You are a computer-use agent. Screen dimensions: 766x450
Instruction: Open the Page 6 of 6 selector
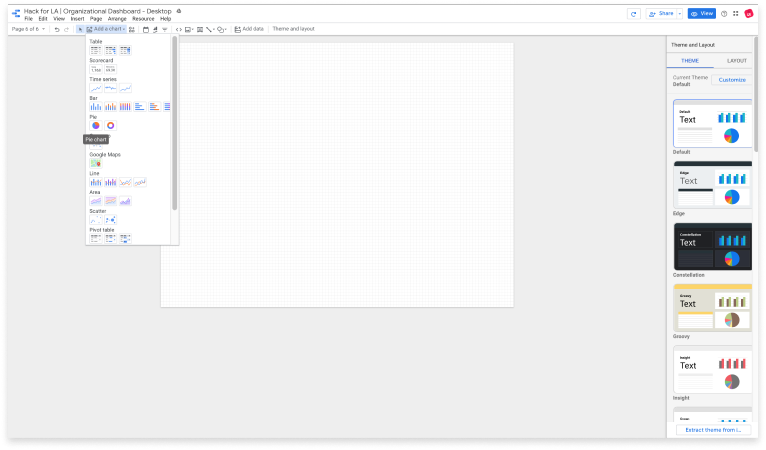(25, 29)
